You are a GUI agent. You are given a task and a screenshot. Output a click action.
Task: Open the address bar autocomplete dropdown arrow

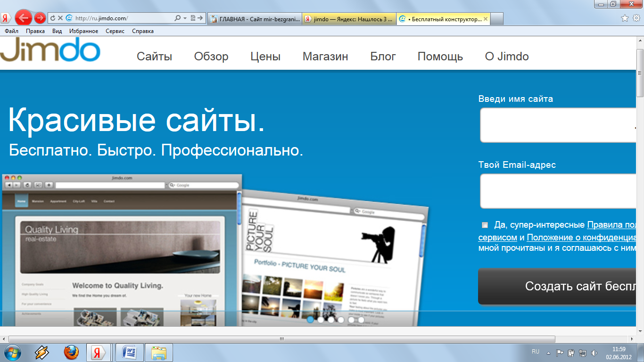(x=185, y=18)
